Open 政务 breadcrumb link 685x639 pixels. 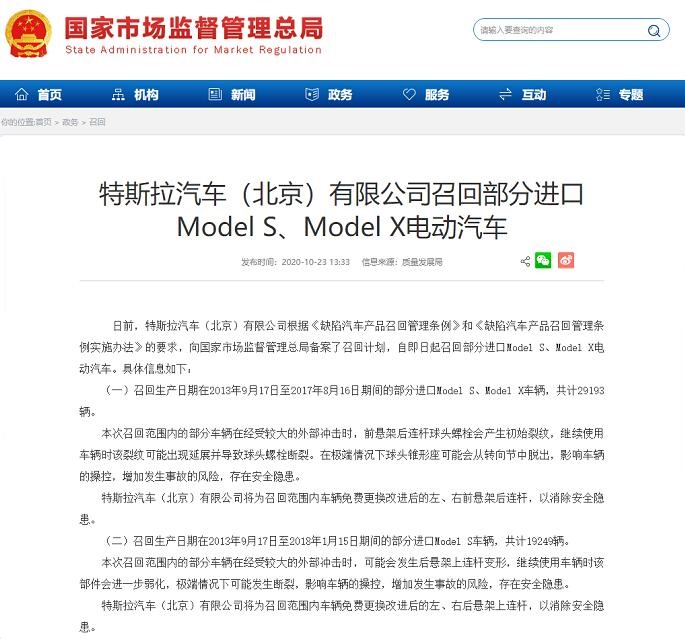70,122
